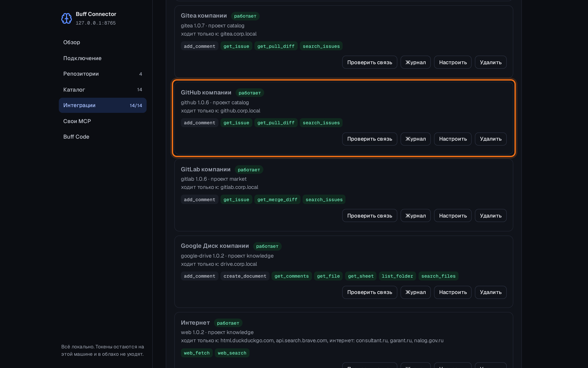This screenshot has height=368, width=588.
Task: Click the create_document tag
Action: pos(245,276)
